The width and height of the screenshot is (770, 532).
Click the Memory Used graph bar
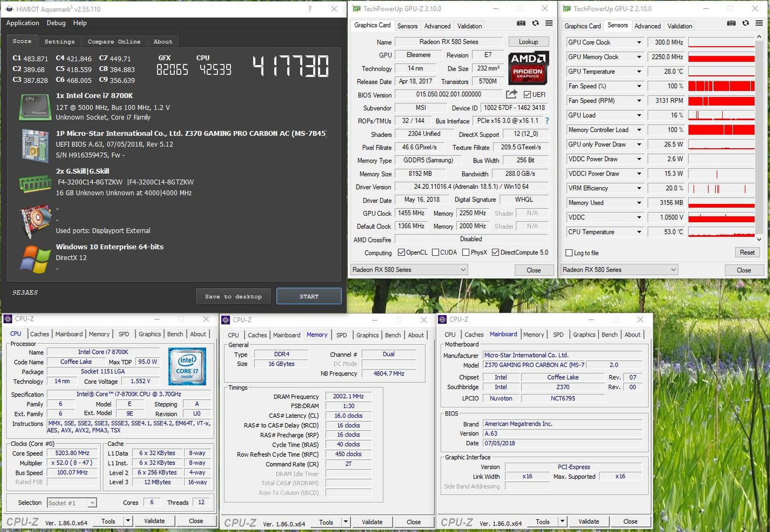[x=721, y=203]
